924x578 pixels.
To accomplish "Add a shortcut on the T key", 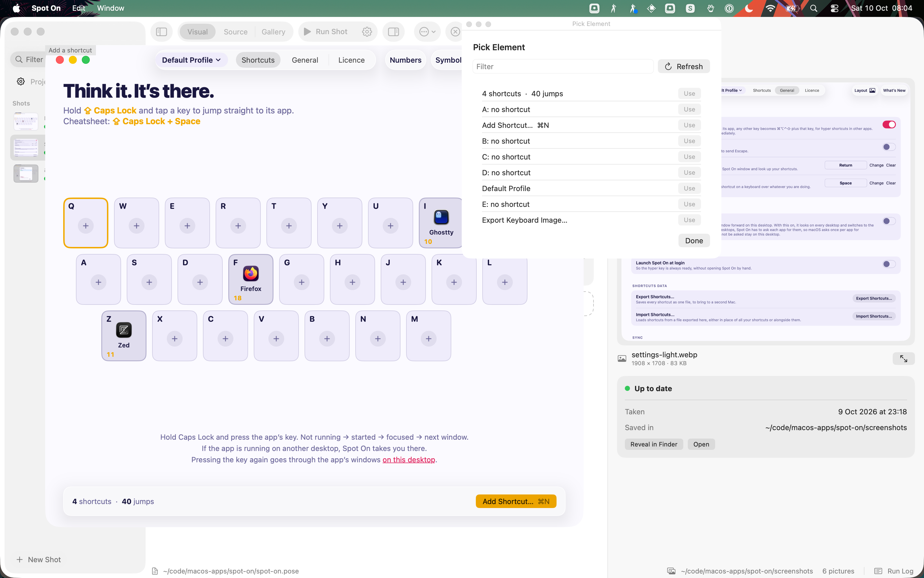I will point(289,225).
